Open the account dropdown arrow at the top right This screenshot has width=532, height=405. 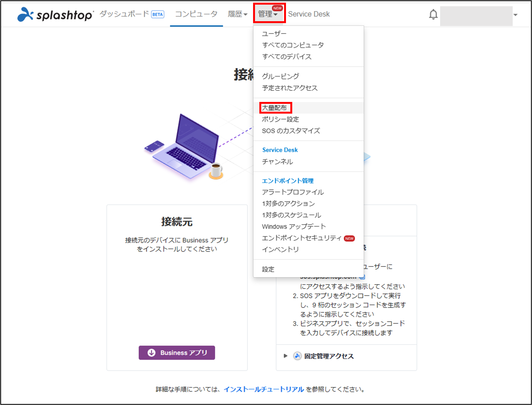tap(515, 15)
